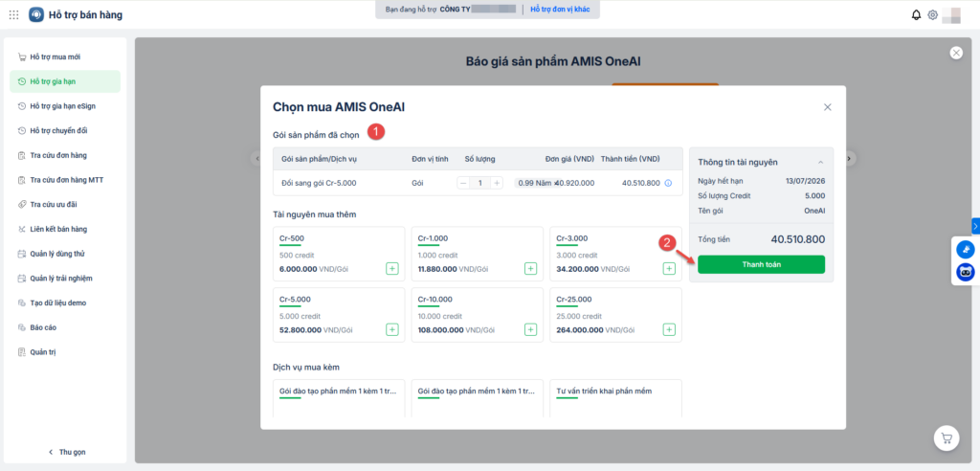Collapse Thông tin tài nguyên panel
The height and width of the screenshot is (471, 980).
click(x=820, y=162)
